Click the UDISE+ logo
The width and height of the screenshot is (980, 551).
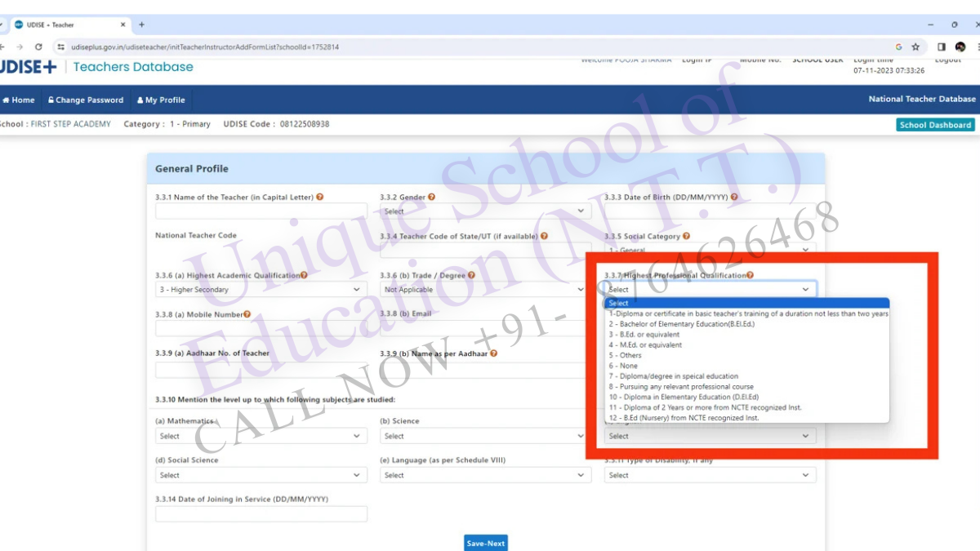pos(29,67)
